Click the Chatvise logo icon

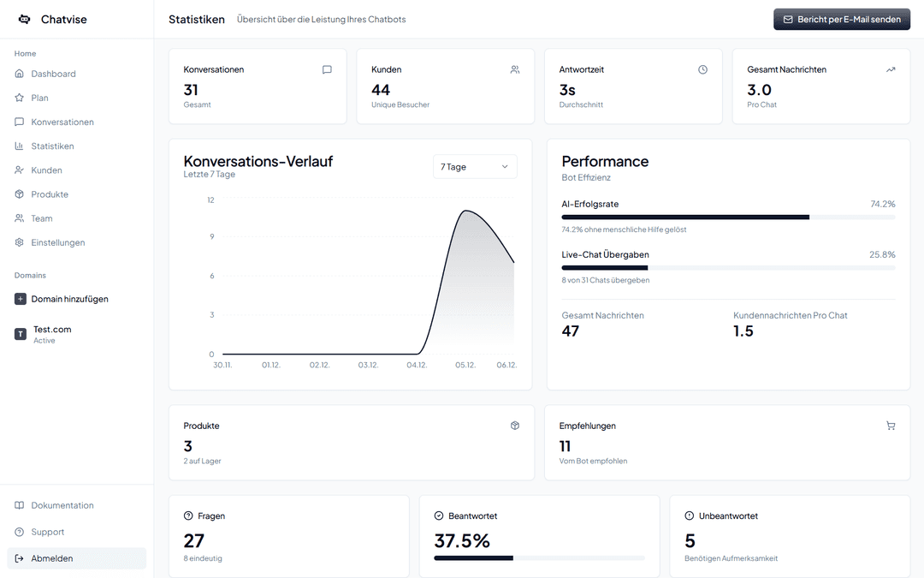(24, 19)
